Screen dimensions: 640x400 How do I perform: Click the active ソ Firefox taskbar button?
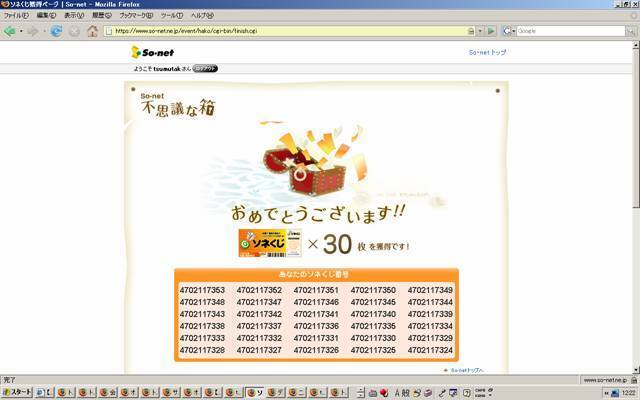click(255, 392)
